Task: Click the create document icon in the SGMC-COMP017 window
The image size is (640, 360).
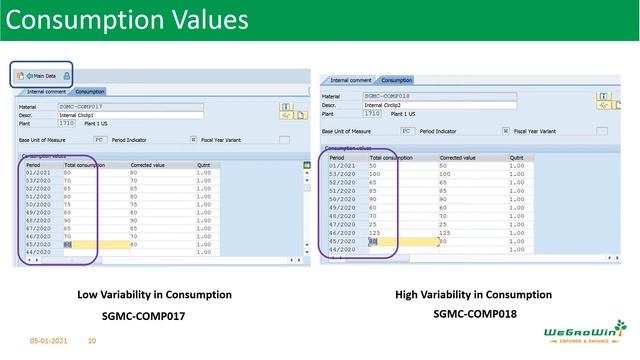Action: coord(301,116)
